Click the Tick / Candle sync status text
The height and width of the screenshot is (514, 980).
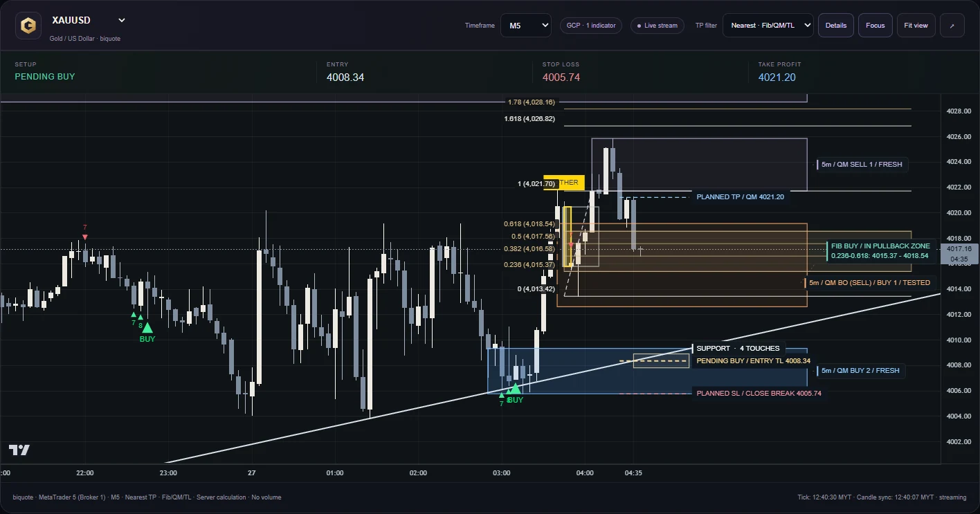[x=882, y=497]
